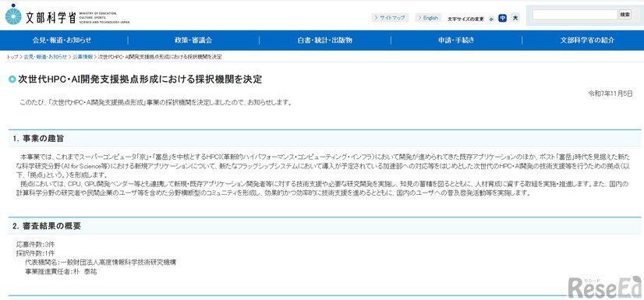
Task: Open the 政策・審議会 menu
Action: pos(193,41)
